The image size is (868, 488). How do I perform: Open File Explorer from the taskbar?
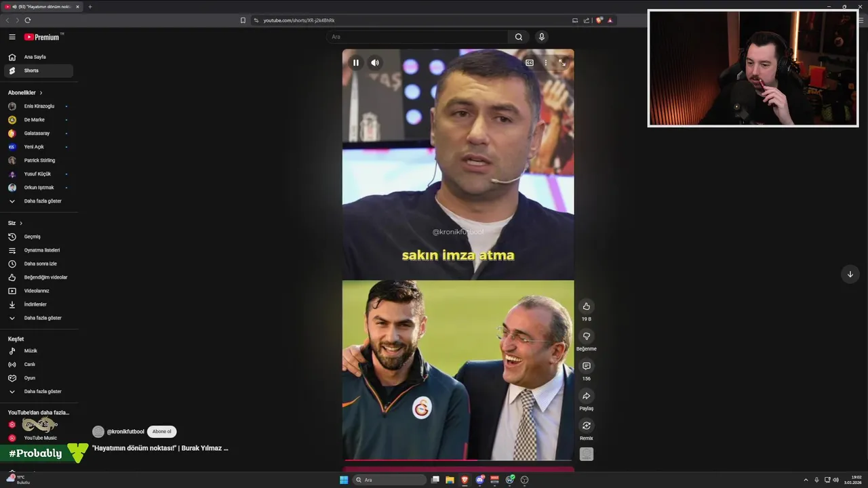tap(450, 480)
